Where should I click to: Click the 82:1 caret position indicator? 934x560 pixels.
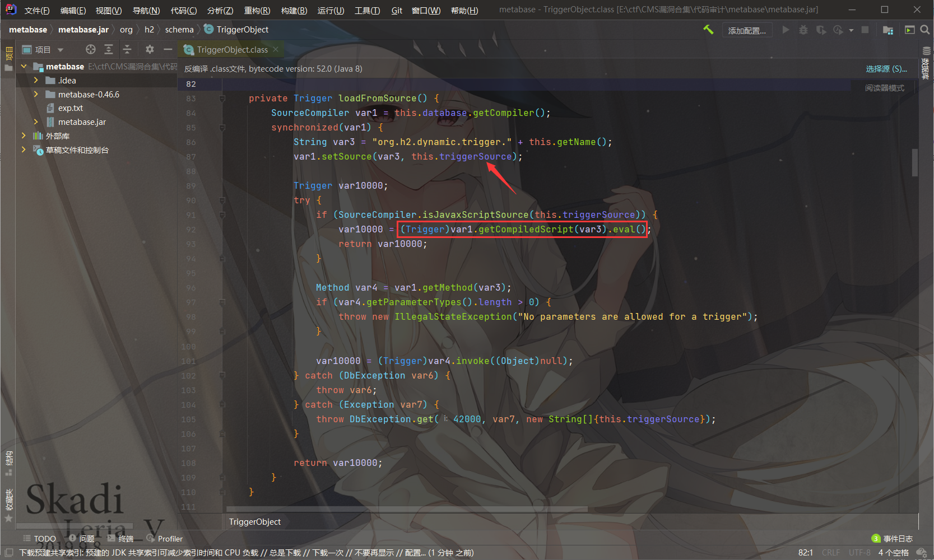(x=805, y=553)
